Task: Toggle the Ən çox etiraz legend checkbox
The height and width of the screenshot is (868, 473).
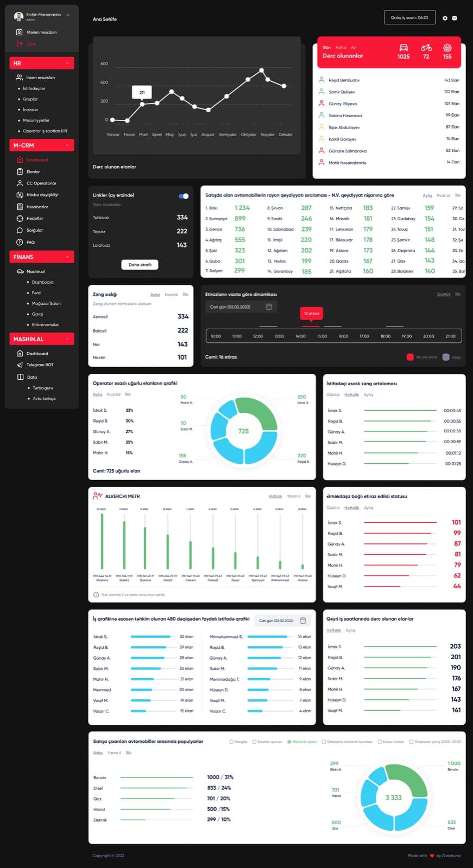Action: point(410,357)
